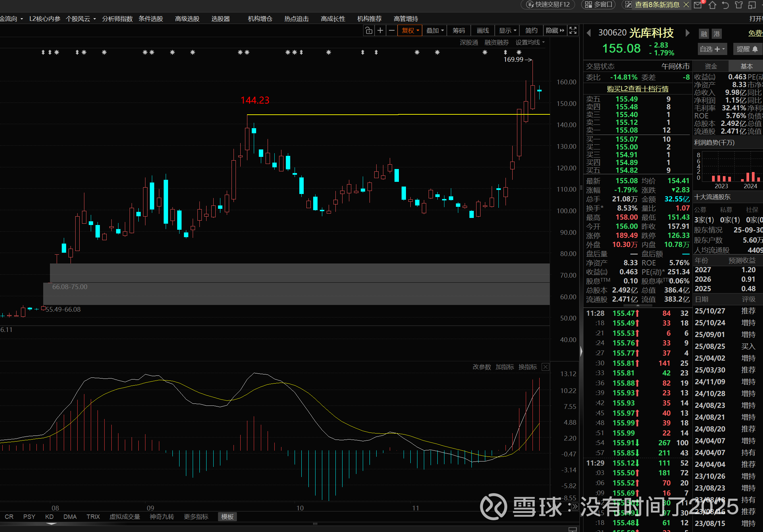Click the 提醒 alert button

(x=747, y=49)
